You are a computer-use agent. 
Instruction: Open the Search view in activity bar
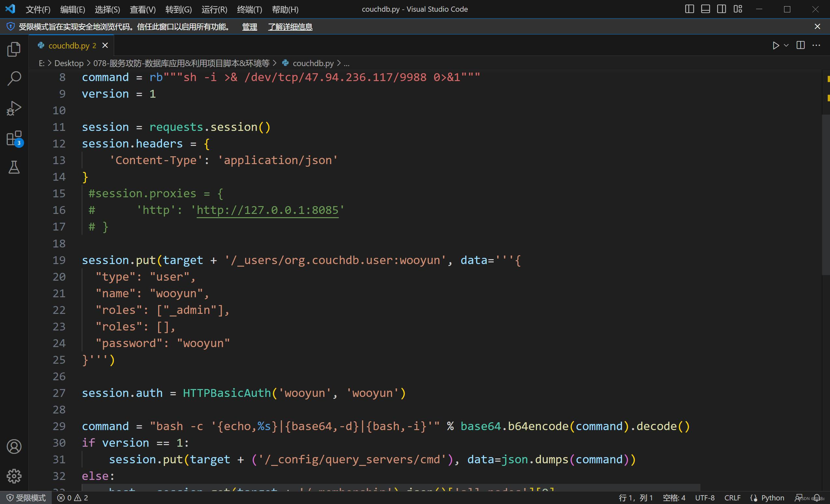[14, 78]
